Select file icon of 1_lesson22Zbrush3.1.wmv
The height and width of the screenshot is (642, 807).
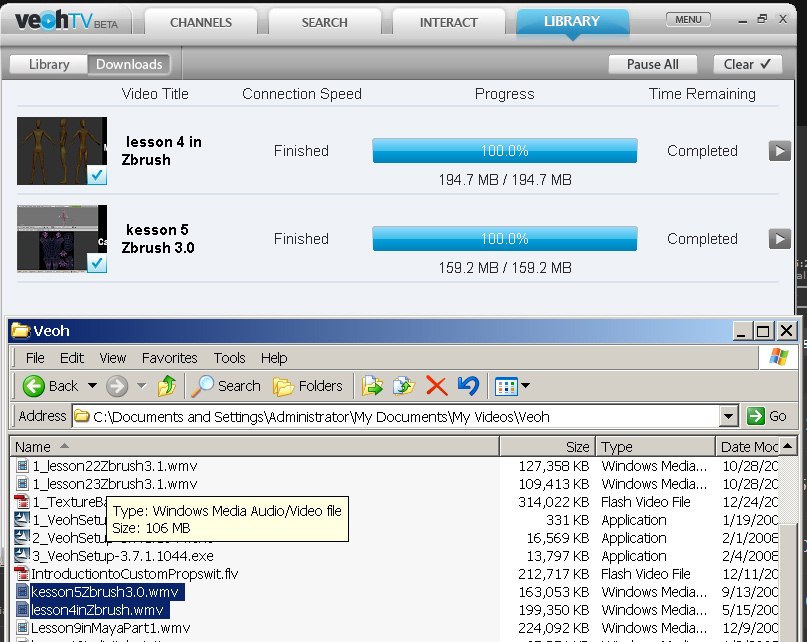(x=22, y=466)
